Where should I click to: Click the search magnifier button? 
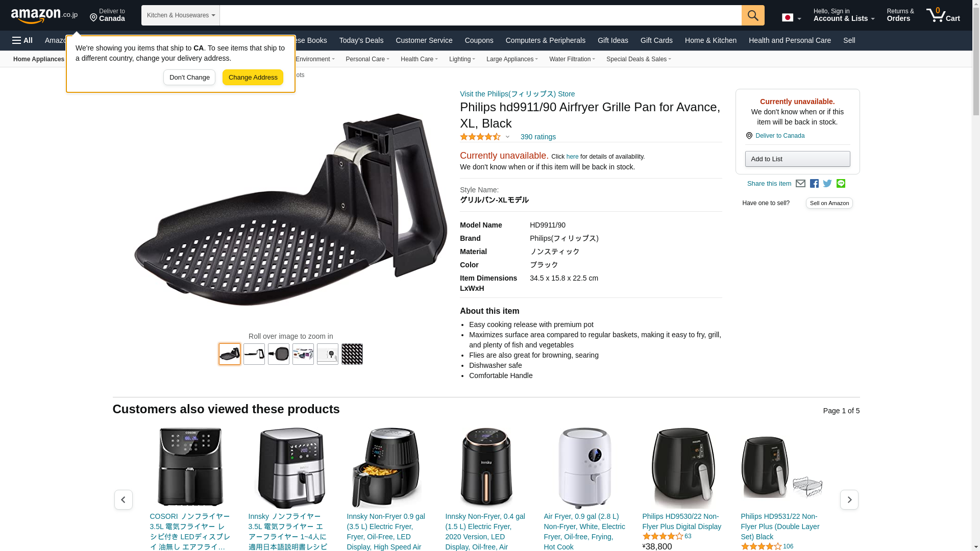753,15
